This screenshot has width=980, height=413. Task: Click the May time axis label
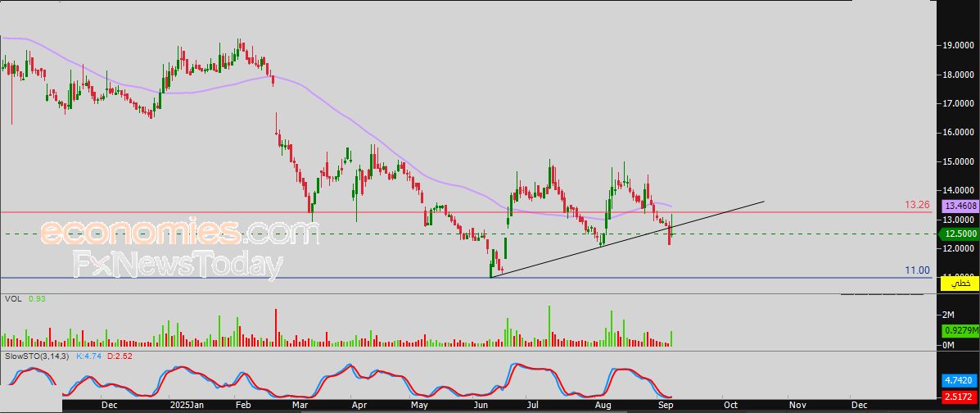click(x=418, y=406)
